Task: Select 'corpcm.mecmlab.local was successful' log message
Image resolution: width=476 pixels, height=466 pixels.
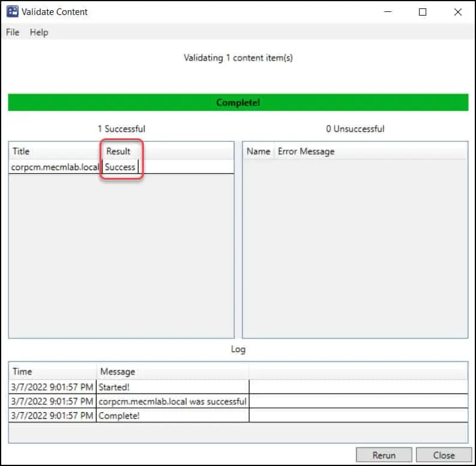Action: point(173,401)
